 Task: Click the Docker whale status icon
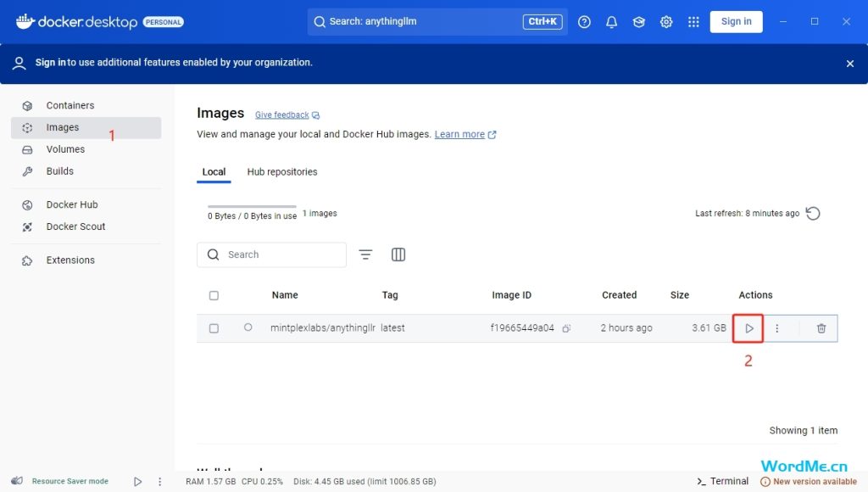17,481
